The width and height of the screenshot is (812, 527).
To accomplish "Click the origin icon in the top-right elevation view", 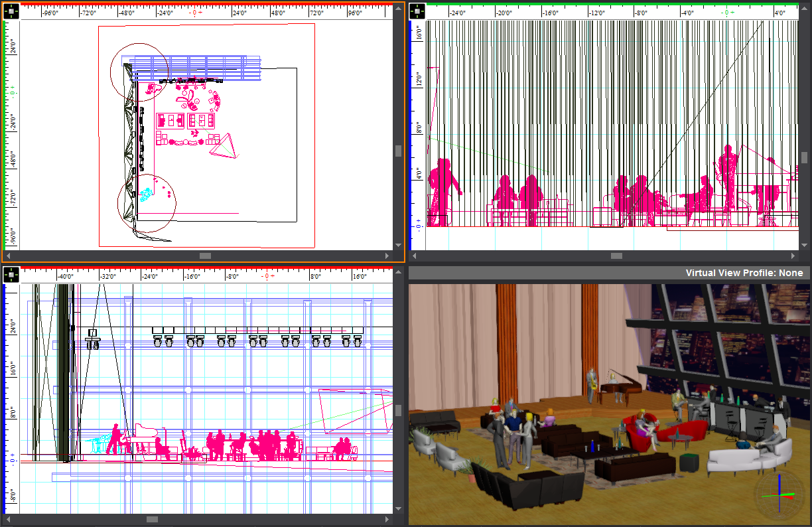I will click(x=417, y=11).
